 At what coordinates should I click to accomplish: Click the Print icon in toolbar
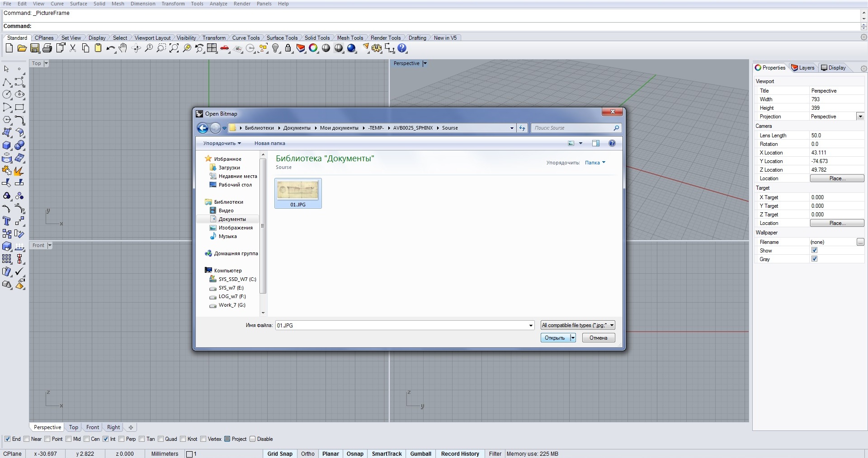(47, 48)
